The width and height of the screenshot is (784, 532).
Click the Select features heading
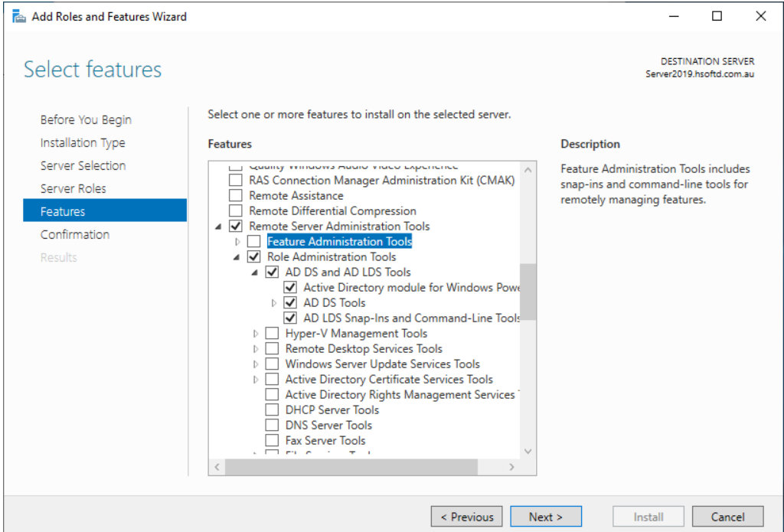pos(93,70)
